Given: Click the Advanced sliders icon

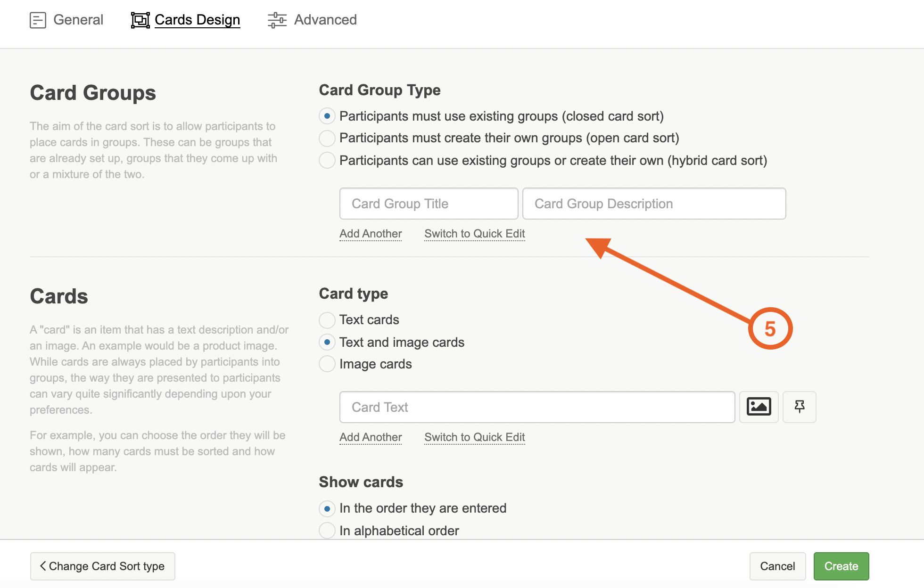Looking at the screenshot, I should pos(277,20).
